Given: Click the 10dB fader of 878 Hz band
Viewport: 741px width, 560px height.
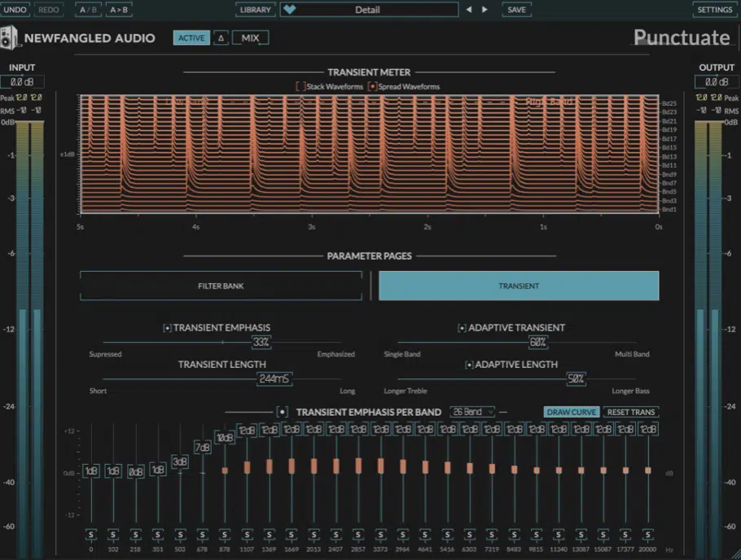Looking at the screenshot, I should click(225, 438).
